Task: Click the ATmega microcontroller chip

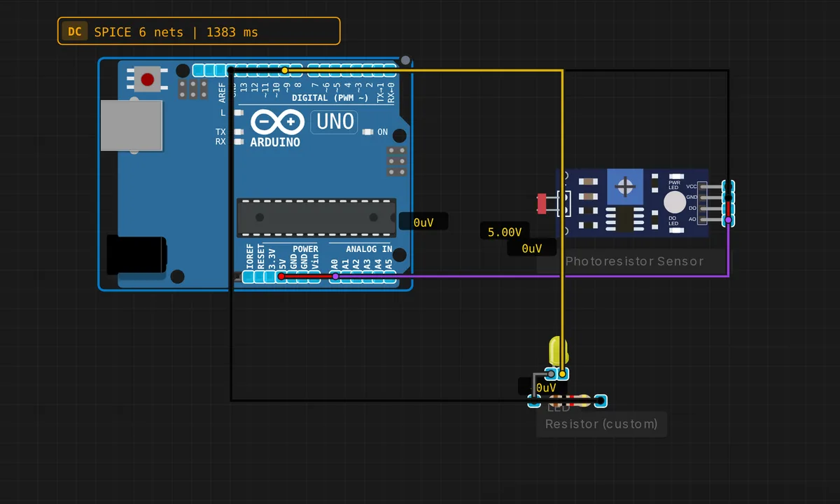Action: pos(316,217)
